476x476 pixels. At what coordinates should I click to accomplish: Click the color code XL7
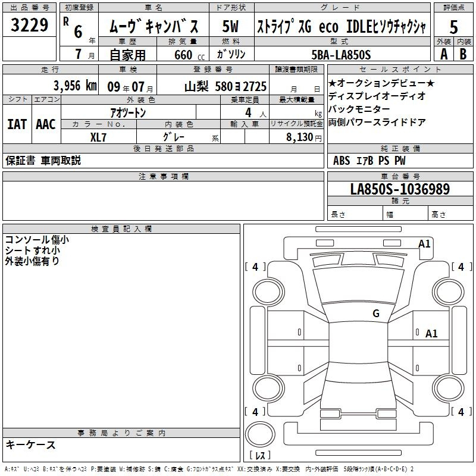click(x=99, y=137)
